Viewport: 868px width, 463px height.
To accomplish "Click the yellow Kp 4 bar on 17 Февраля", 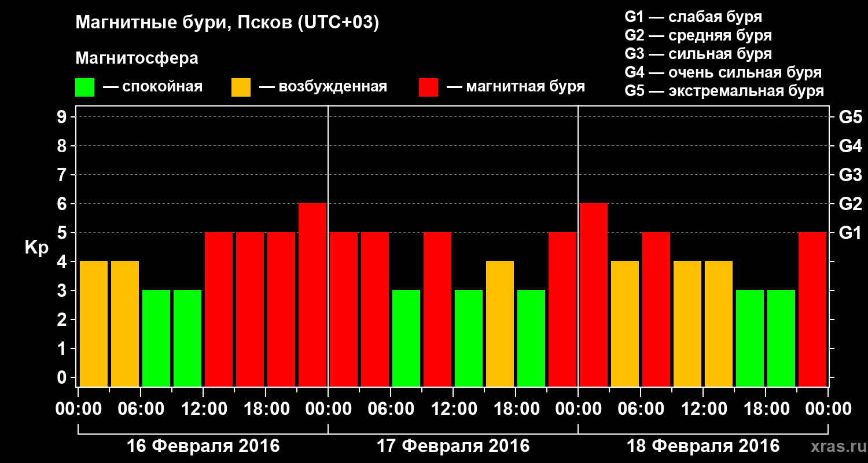I will click(x=500, y=324).
